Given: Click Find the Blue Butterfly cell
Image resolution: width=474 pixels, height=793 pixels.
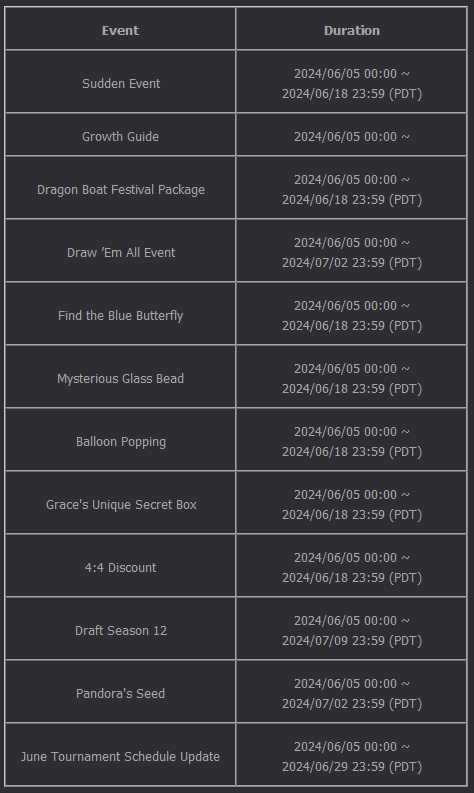Looking at the screenshot, I should (120, 314).
